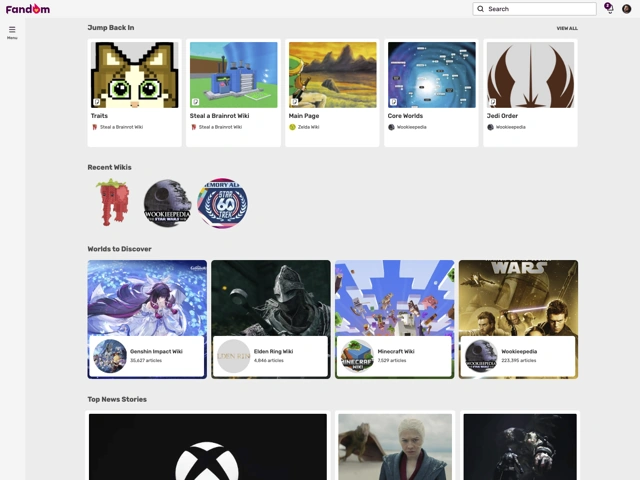Screen dimensions: 640x480
Task: Click the Wookieepedia round logo in Worlds to Discover
Action: tap(481, 356)
